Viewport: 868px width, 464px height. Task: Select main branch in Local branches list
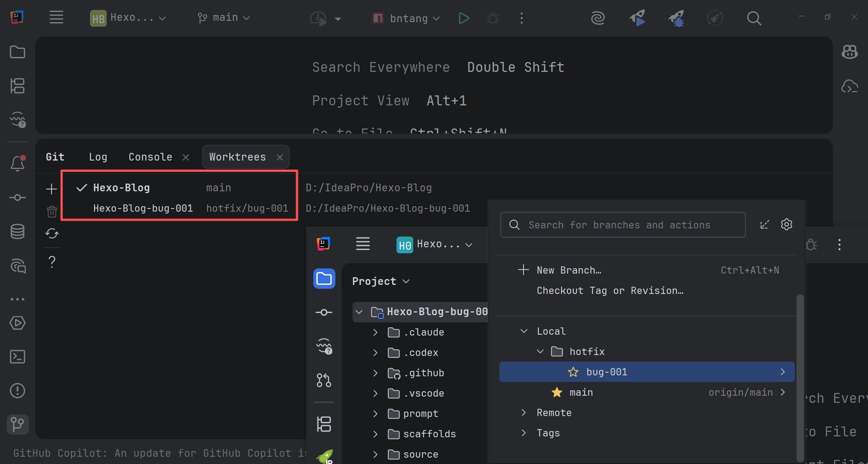(x=647, y=392)
